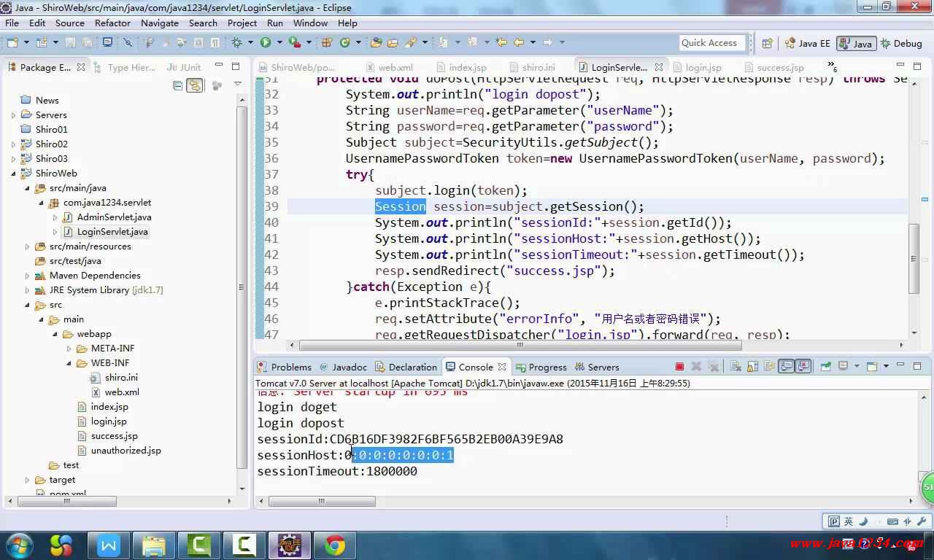Switch to the Servers tab
The width and height of the screenshot is (934, 560).
coord(597,367)
